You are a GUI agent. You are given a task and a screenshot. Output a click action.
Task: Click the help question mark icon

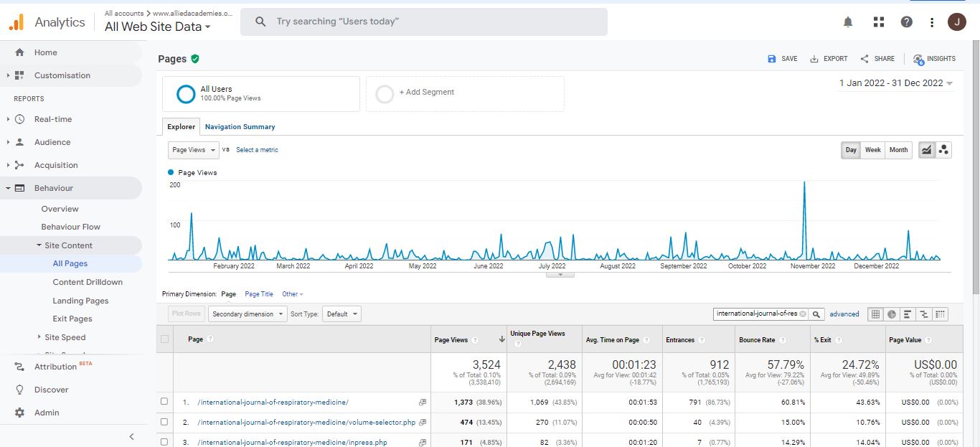906,22
